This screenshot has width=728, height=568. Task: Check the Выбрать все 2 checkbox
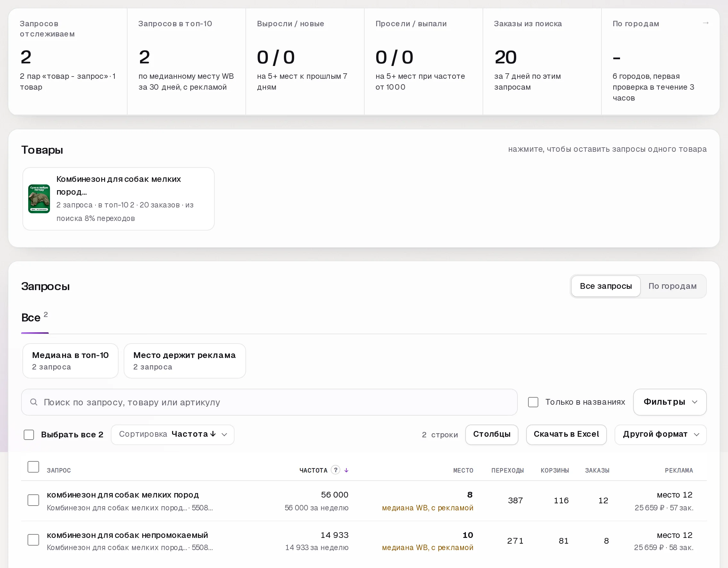29,434
